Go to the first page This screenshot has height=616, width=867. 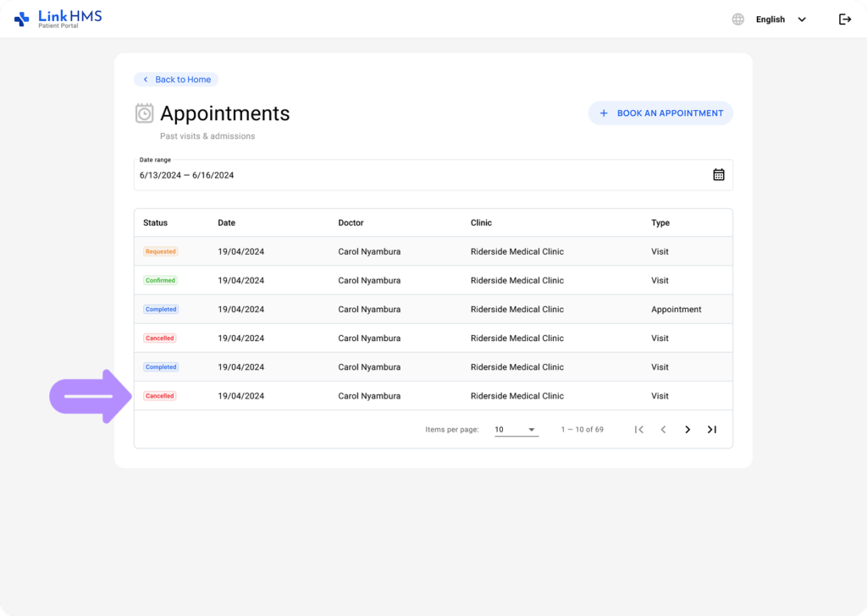pos(638,429)
